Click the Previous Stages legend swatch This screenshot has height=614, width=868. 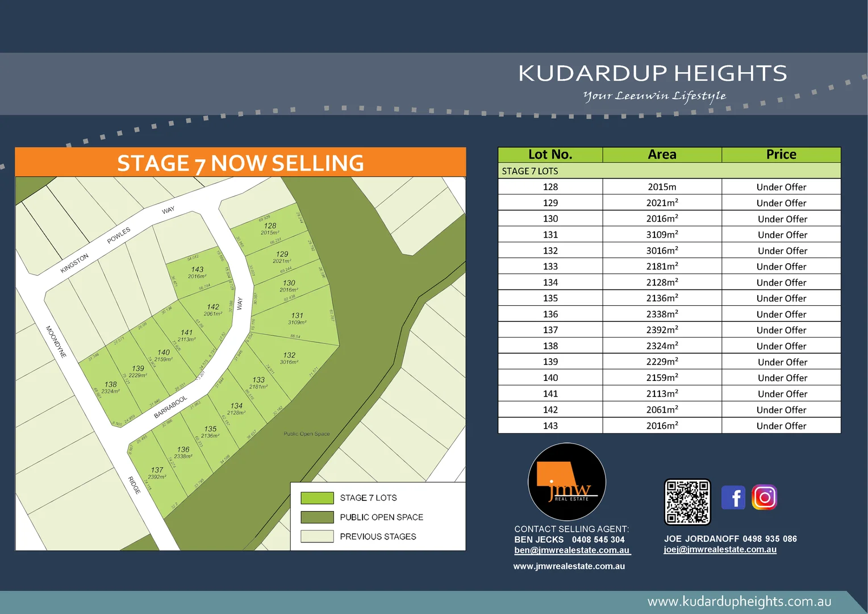click(317, 537)
